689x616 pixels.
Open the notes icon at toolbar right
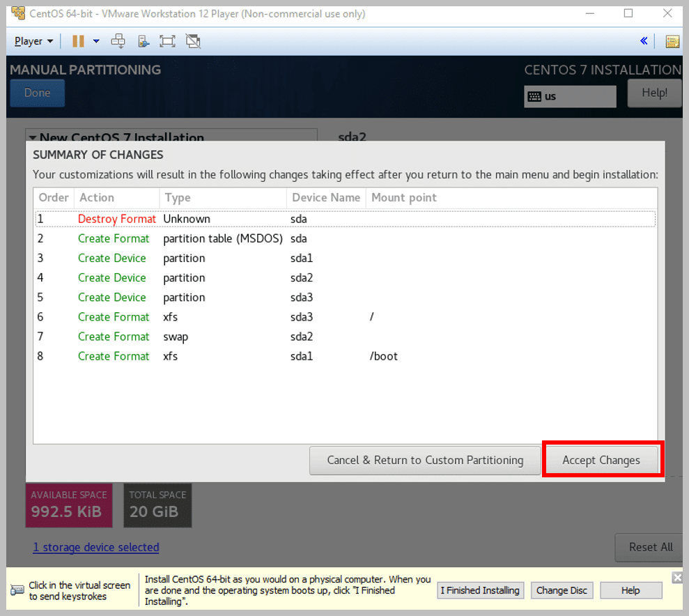672,42
